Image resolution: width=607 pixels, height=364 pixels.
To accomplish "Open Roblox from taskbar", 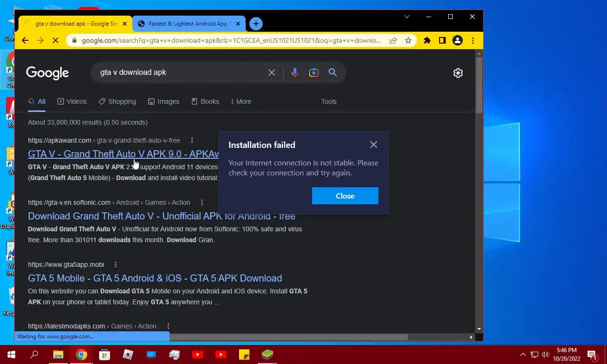I will click(x=128, y=355).
